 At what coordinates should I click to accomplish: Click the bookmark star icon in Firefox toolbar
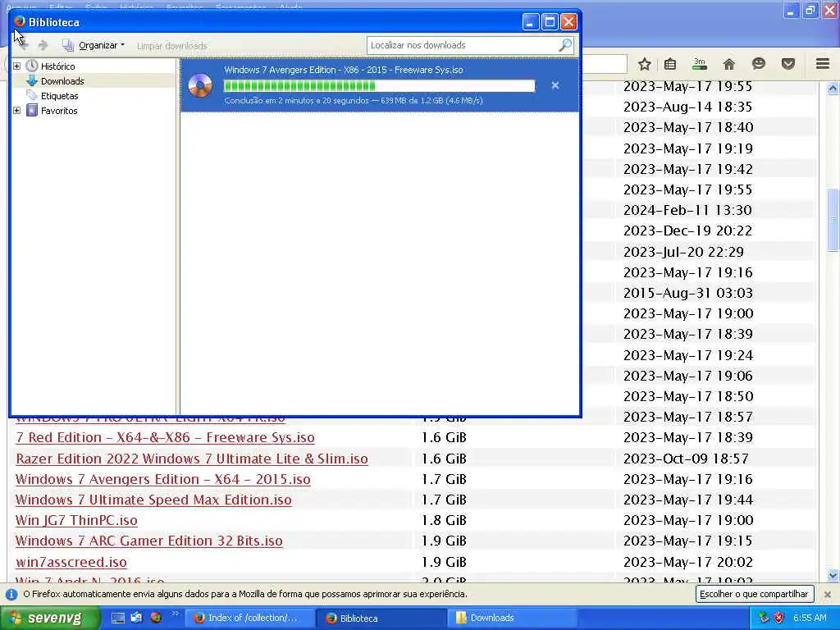click(645, 64)
